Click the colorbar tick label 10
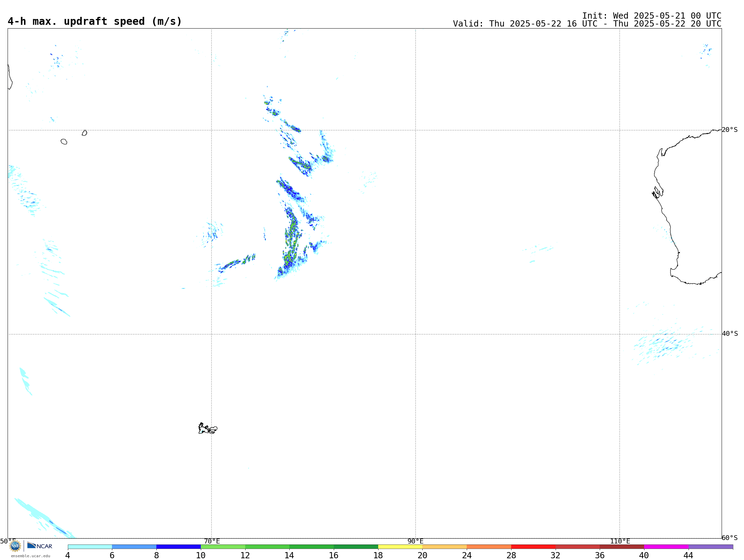This screenshot has width=744, height=560. [201, 555]
